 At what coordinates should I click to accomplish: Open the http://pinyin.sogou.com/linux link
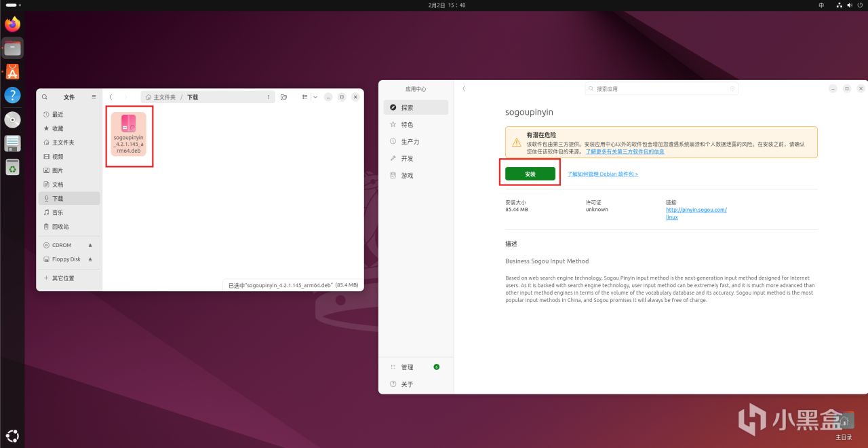pyautogui.click(x=696, y=213)
